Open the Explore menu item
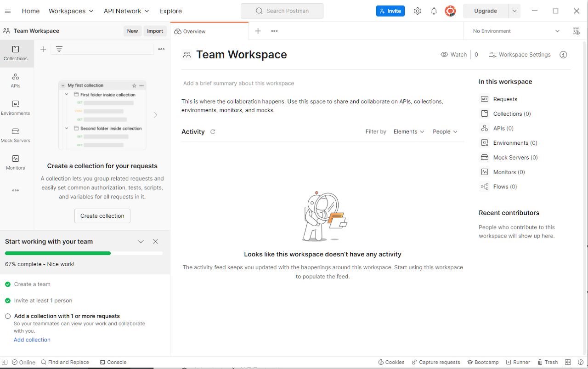This screenshot has width=588, height=369. tap(170, 11)
